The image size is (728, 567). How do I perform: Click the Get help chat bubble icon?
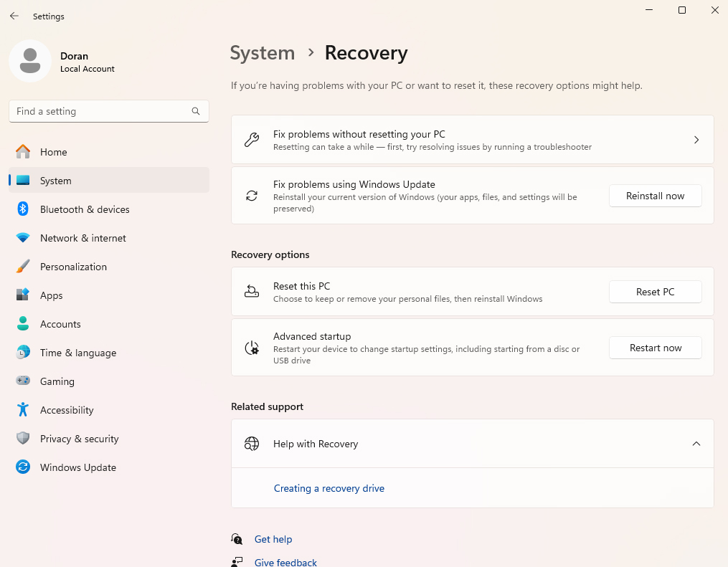click(x=237, y=539)
